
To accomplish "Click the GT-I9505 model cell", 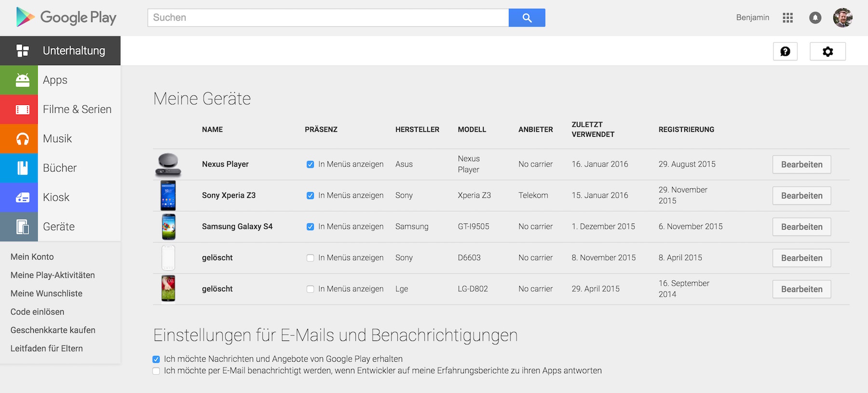I will 474,227.
